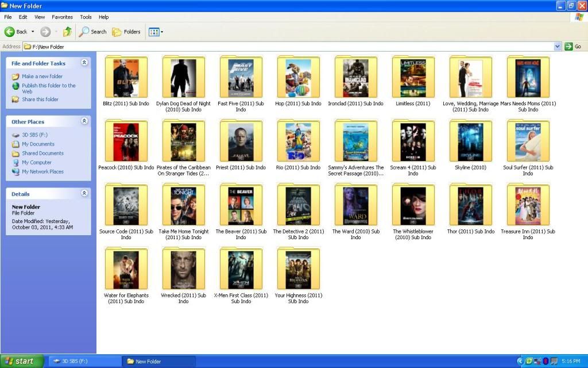
Task: Open the Favorites menu
Action: point(62,17)
